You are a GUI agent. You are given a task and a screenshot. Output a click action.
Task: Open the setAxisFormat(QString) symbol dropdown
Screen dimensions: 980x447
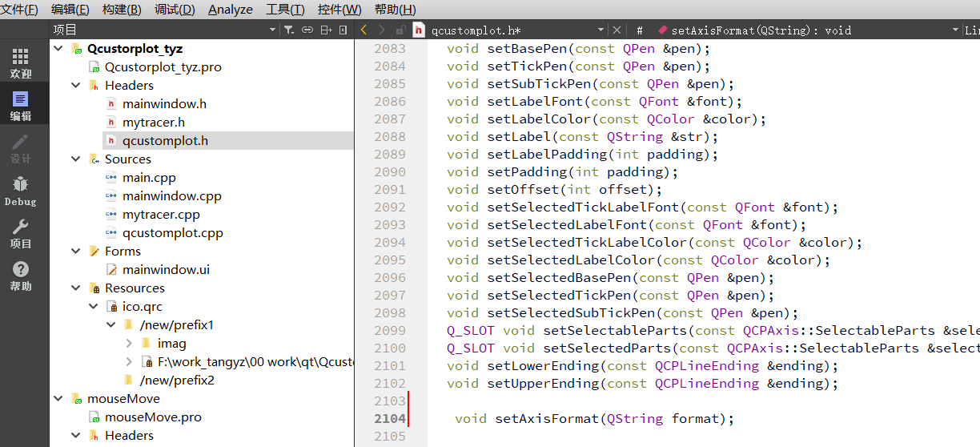coord(808,30)
